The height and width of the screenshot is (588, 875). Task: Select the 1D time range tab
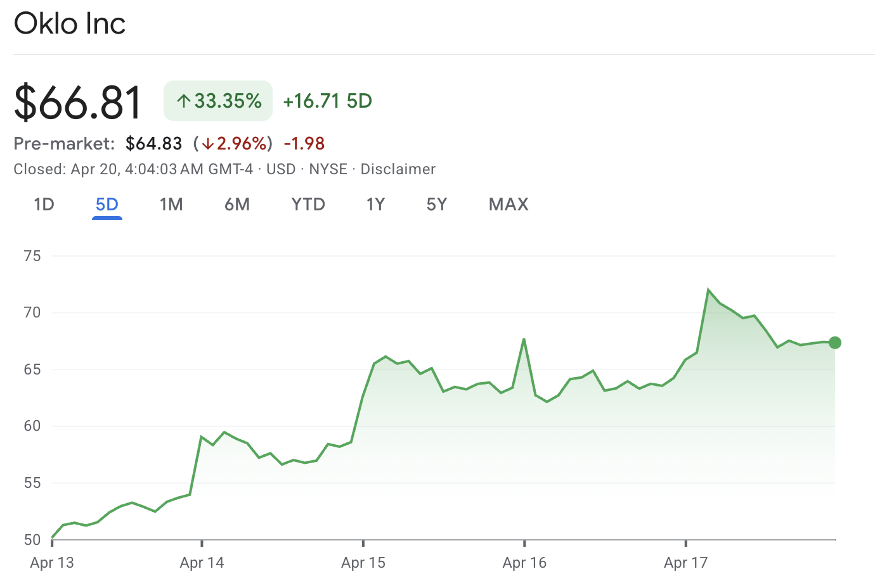[x=44, y=205]
